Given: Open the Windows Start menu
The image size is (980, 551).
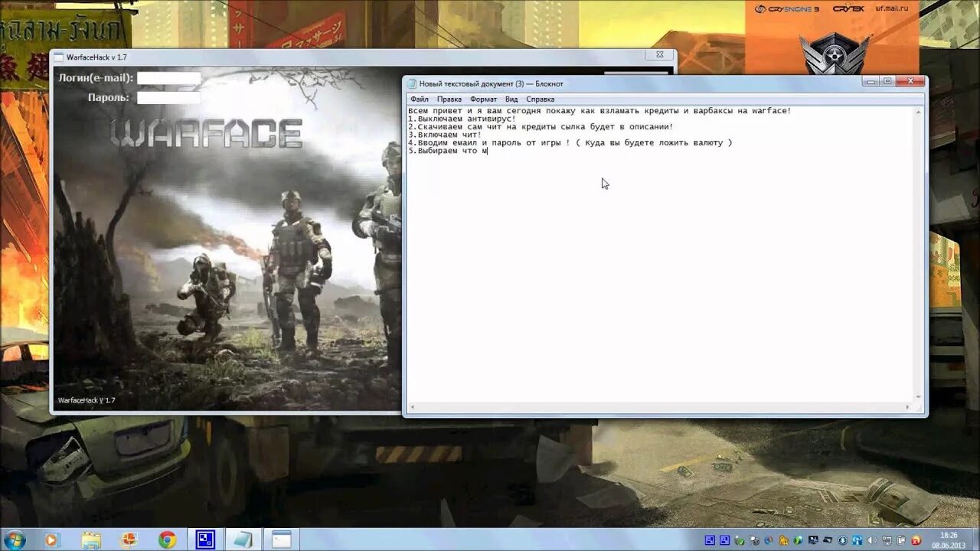Looking at the screenshot, I should coord(13,540).
